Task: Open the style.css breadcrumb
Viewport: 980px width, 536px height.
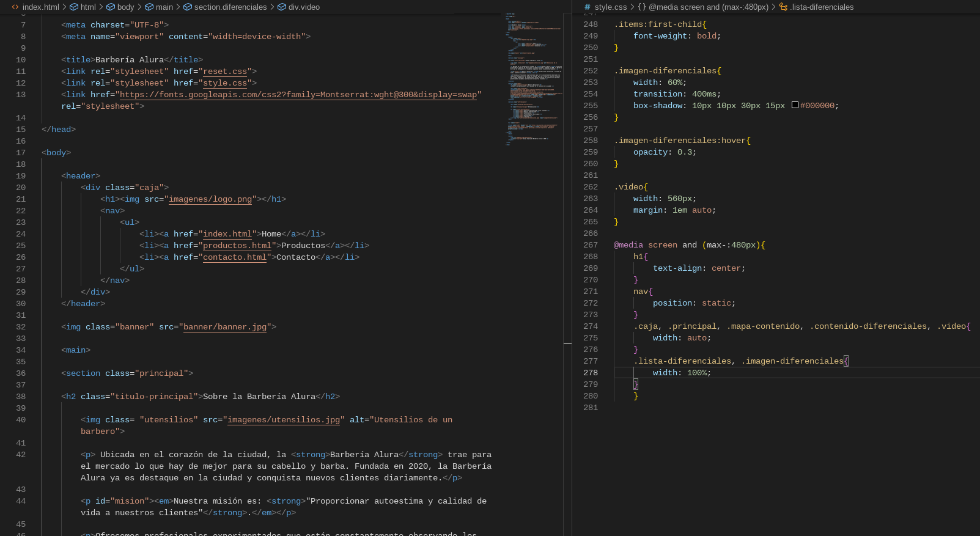Action: 611,7
